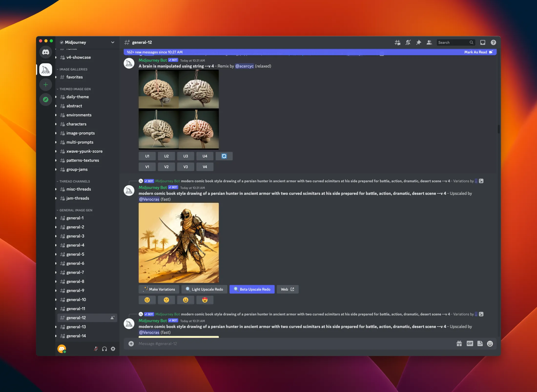Click the Midjourney re-roll icon below the brain grid

[224, 156]
